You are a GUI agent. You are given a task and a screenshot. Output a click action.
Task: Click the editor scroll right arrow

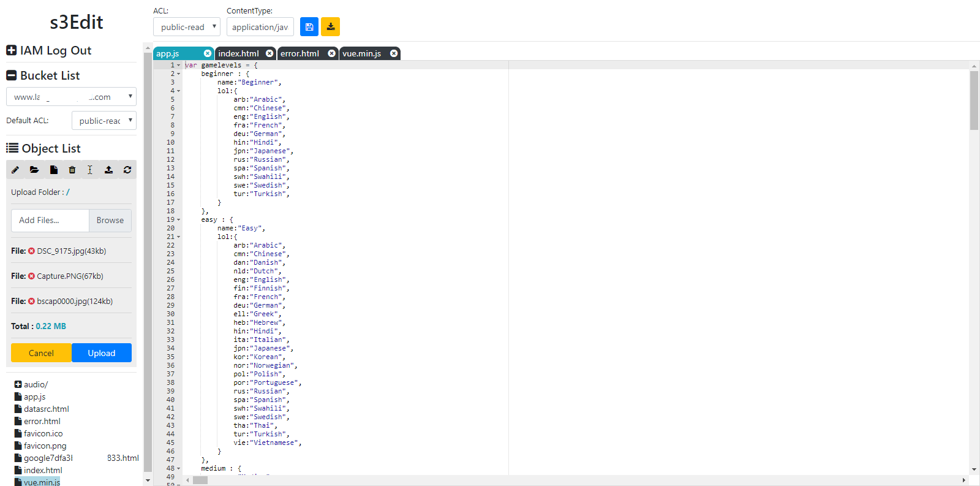[x=964, y=480]
